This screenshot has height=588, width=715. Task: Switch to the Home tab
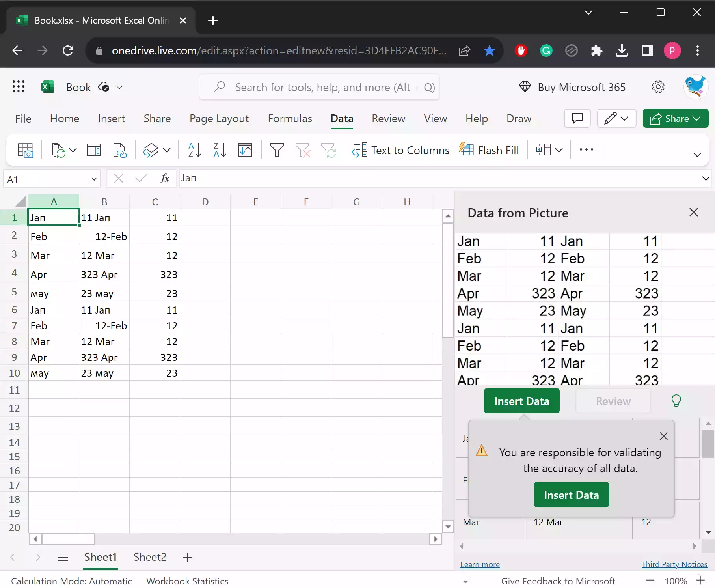[65, 118]
